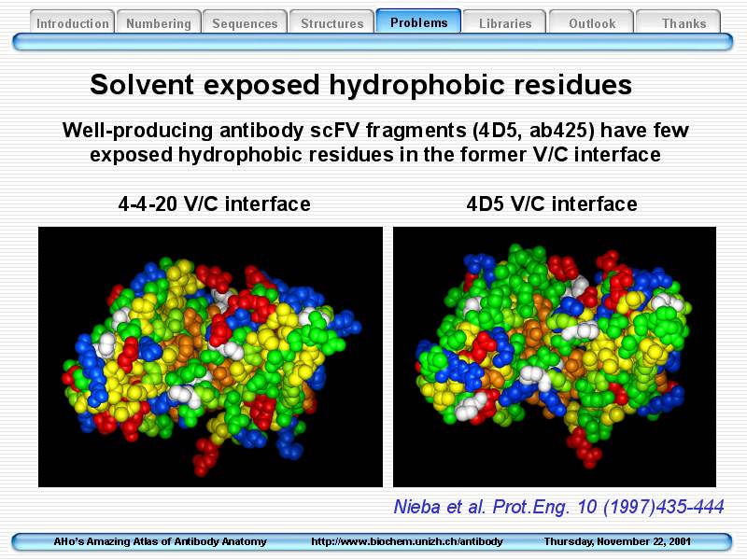Select the Solvent exposed hydrophobic residues heading

click(361, 86)
